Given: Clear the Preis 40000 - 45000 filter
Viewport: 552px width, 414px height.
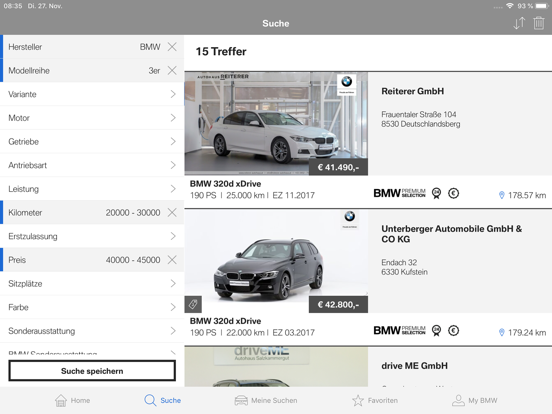Looking at the screenshot, I should [x=172, y=260].
